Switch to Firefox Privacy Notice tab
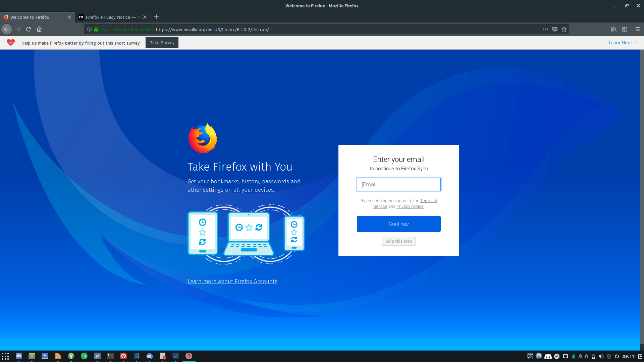Image resolution: width=644 pixels, height=362 pixels. pos(113,17)
